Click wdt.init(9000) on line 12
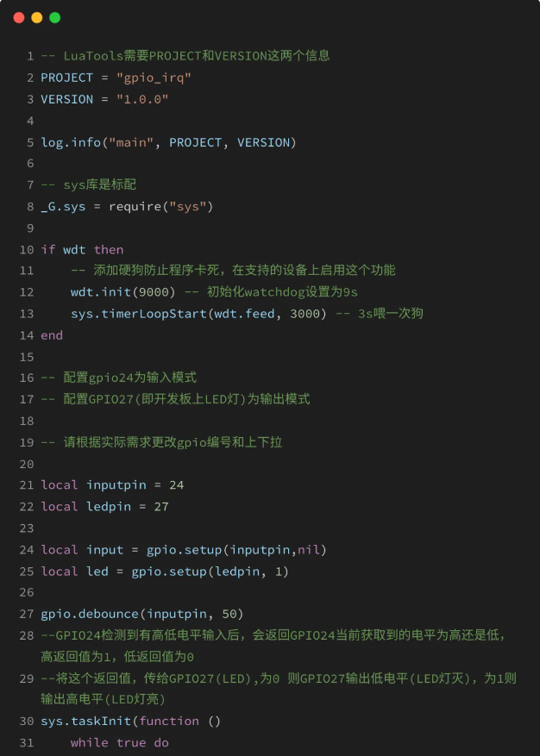The width and height of the screenshot is (540, 756). click(x=123, y=292)
